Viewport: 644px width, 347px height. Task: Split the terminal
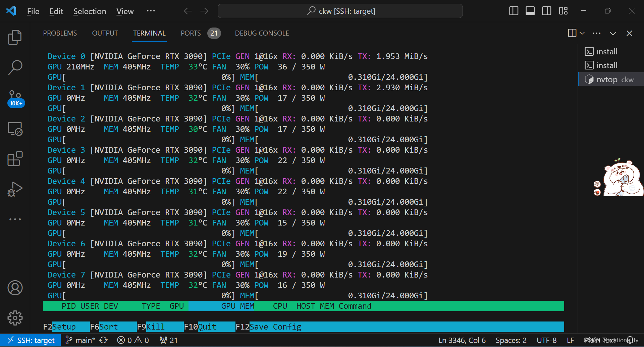click(x=572, y=33)
